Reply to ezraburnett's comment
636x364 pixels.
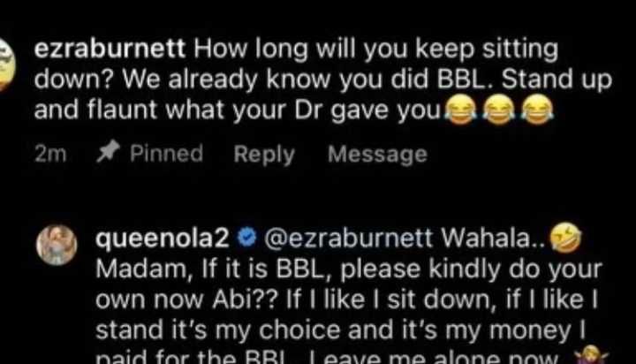tap(264, 155)
